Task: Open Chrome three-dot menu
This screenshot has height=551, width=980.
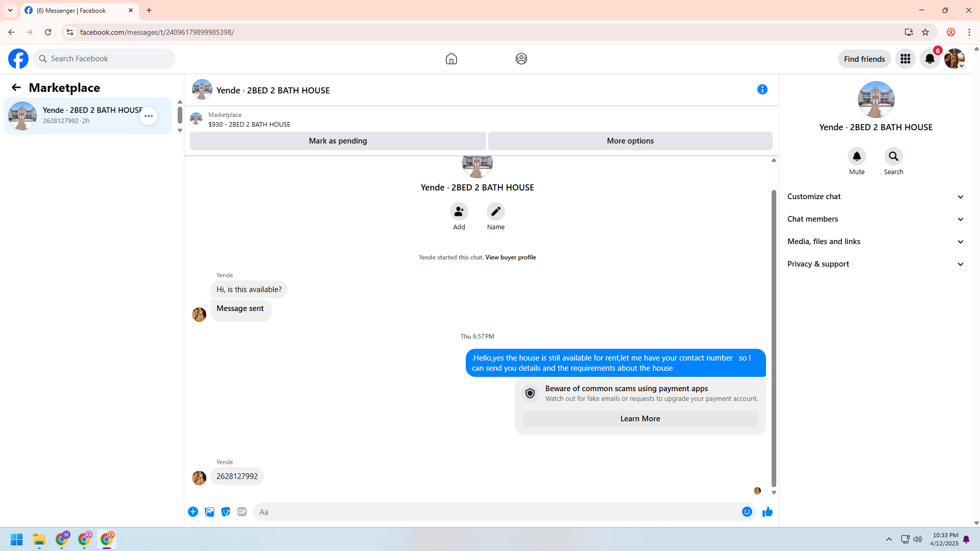Action: point(969,32)
